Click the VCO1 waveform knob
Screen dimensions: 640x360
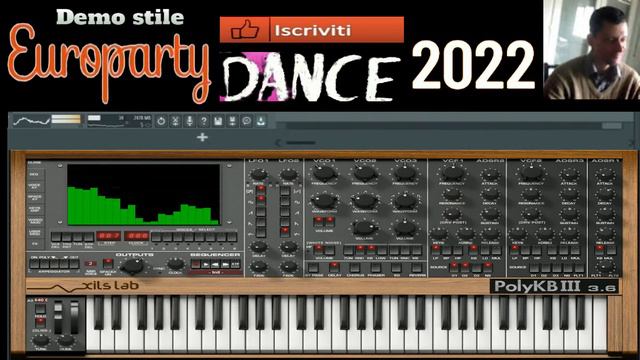[324, 201]
